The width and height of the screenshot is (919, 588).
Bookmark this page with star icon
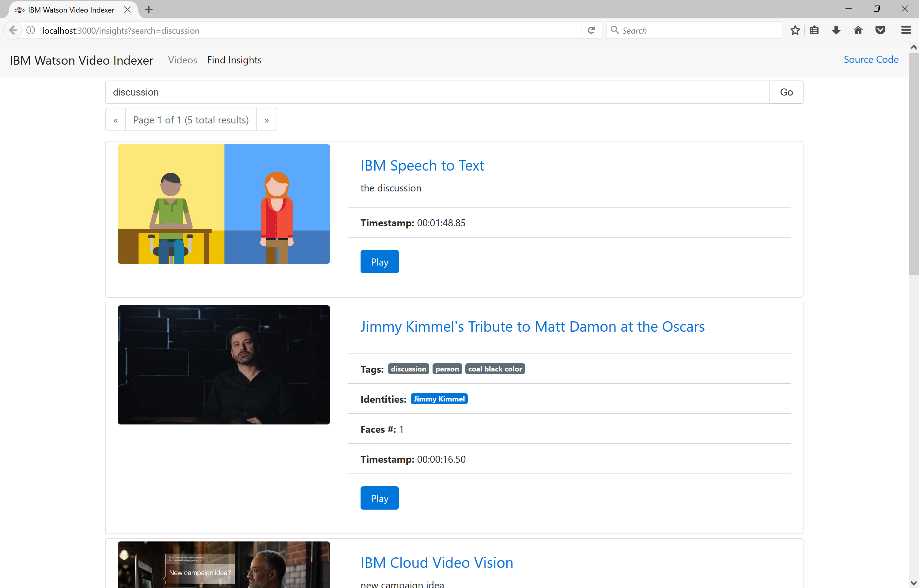pyautogui.click(x=795, y=30)
